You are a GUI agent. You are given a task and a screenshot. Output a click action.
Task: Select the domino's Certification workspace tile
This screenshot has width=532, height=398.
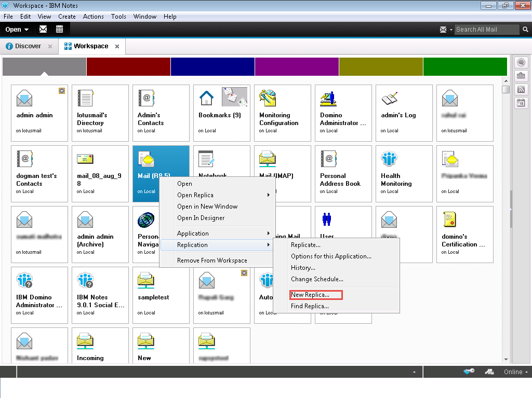coord(464,234)
